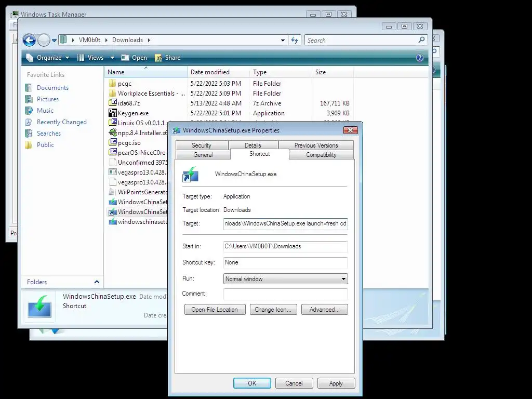Open the Run window mode dropdown
This screenshot has height=399, width=532.
tap(285, 279)
